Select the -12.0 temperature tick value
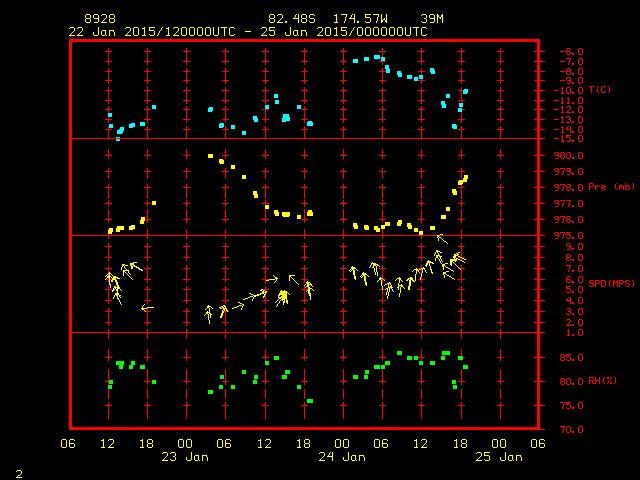The height and width of the screenshot is (480, 640). click(568, 109)
